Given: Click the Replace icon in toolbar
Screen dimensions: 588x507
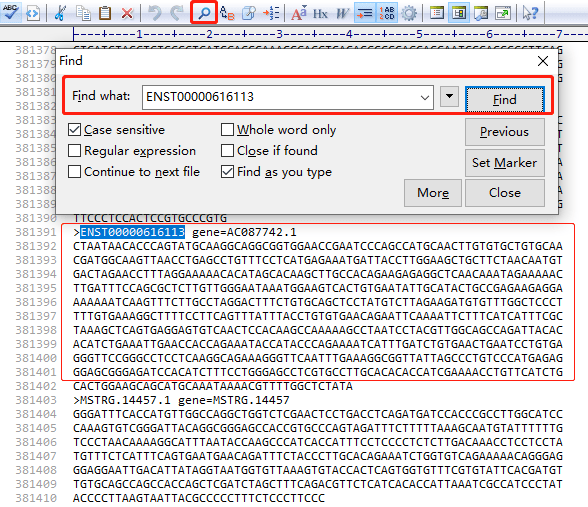Looking at the screenshot, I should pyautogui.click(x=227, y=14).
